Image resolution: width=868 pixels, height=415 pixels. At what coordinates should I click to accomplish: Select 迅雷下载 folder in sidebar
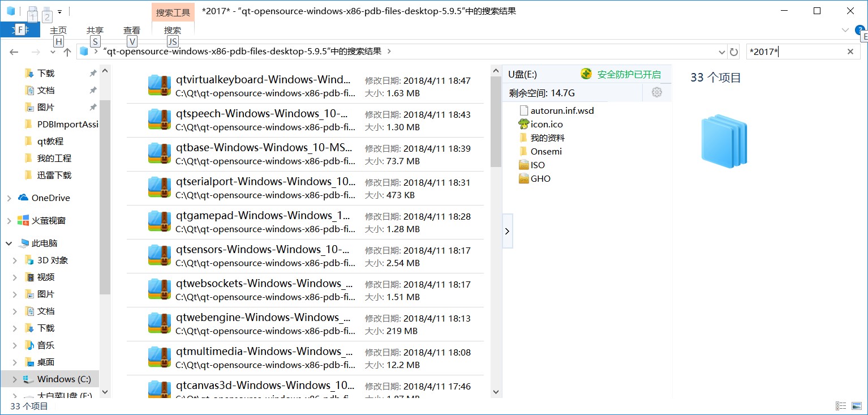point(54,176)
